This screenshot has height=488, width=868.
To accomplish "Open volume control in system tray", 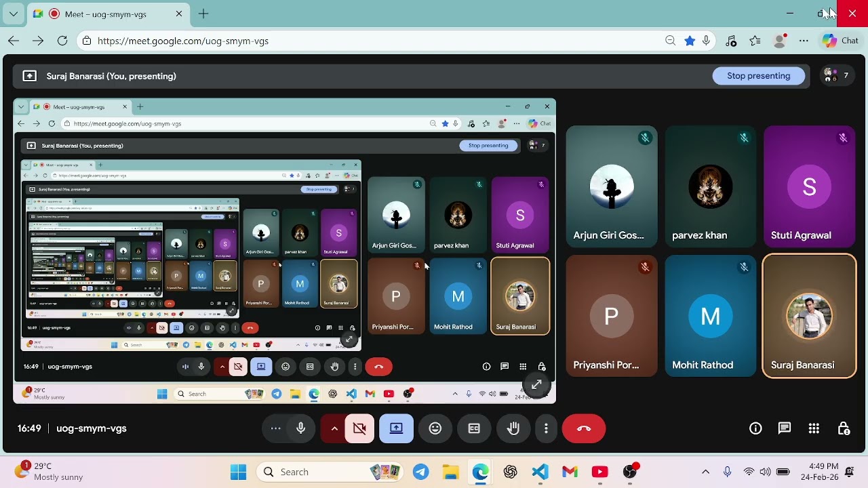I will [x=766, y=472].
